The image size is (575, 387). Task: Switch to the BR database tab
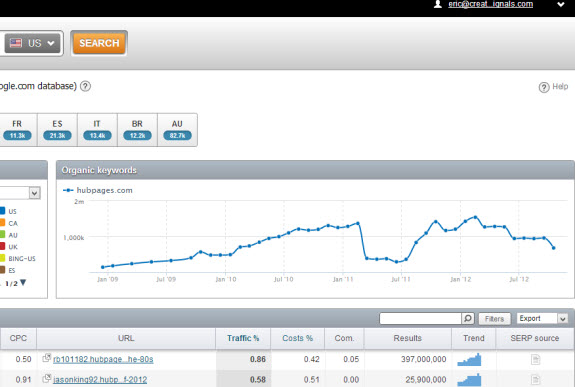click(137, 130)
